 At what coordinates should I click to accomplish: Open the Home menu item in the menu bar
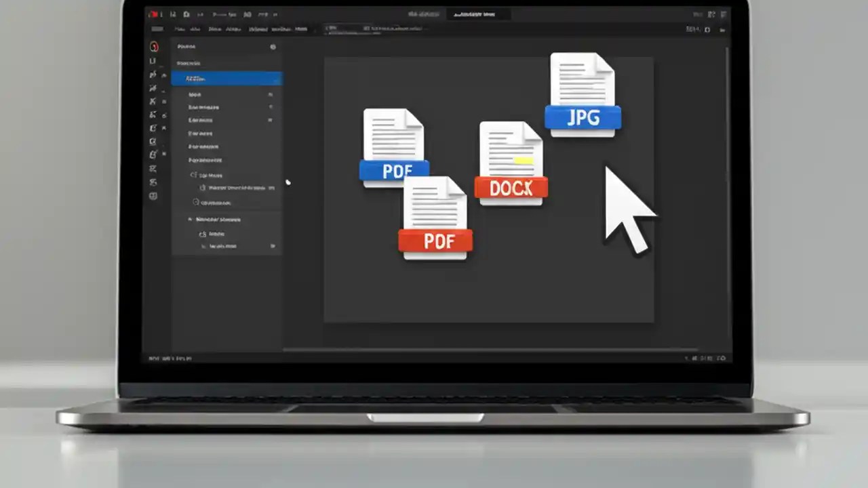coord(180,28)
